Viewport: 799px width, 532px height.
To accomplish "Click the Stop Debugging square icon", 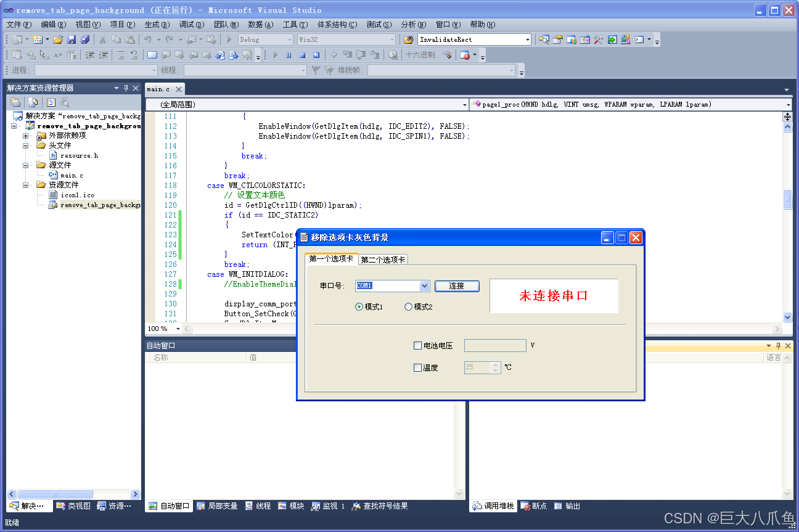I will [302, 55].
